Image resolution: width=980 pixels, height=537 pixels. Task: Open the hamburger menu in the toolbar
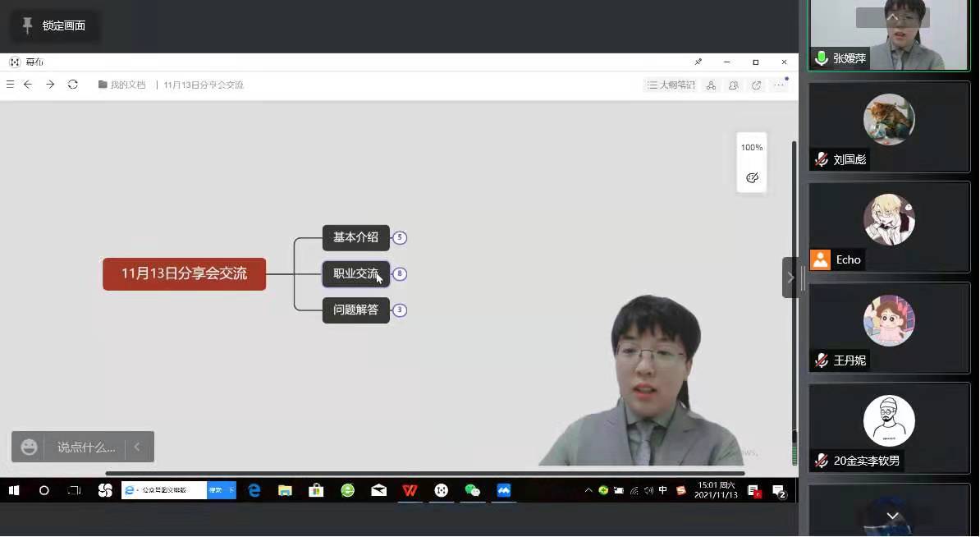(x=10, y=85)
